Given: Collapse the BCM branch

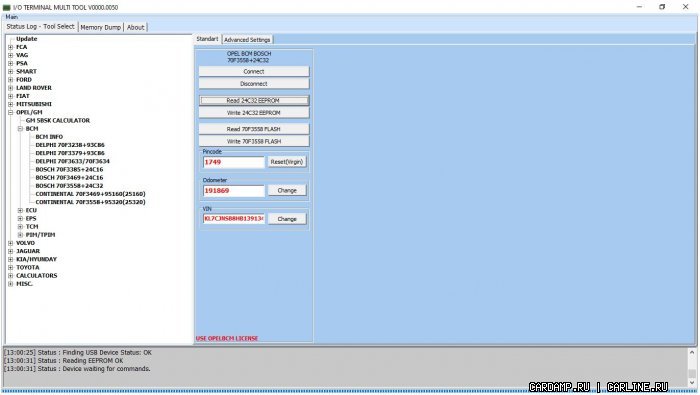Looking at the screenshot, I should (20, 129).
